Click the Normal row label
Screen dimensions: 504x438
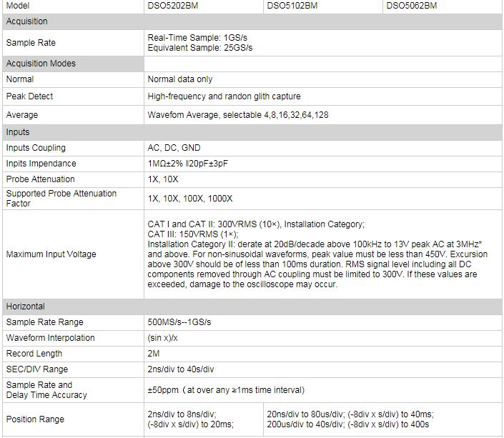point(20,79)
